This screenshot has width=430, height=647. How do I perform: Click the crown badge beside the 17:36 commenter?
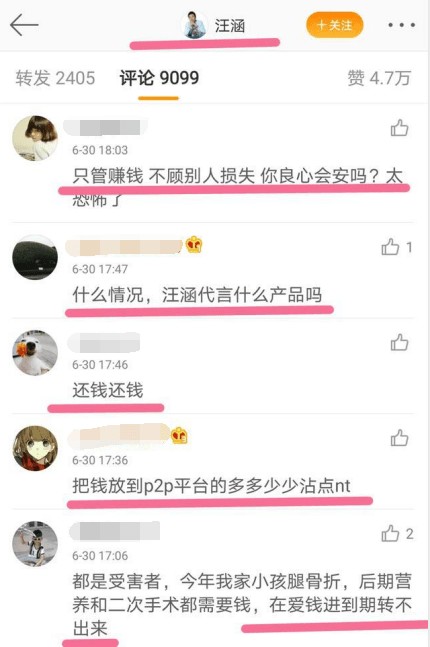[x=179, y=435]
